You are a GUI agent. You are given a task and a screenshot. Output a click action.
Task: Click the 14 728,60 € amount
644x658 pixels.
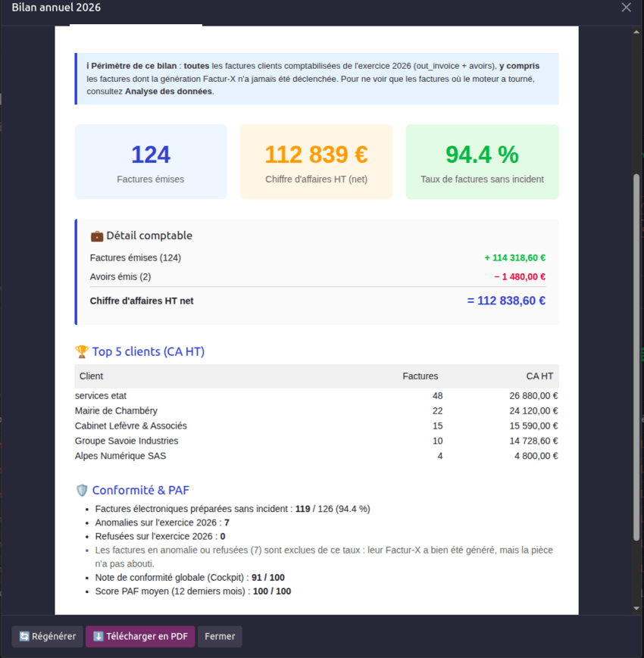tap(533, 441)
